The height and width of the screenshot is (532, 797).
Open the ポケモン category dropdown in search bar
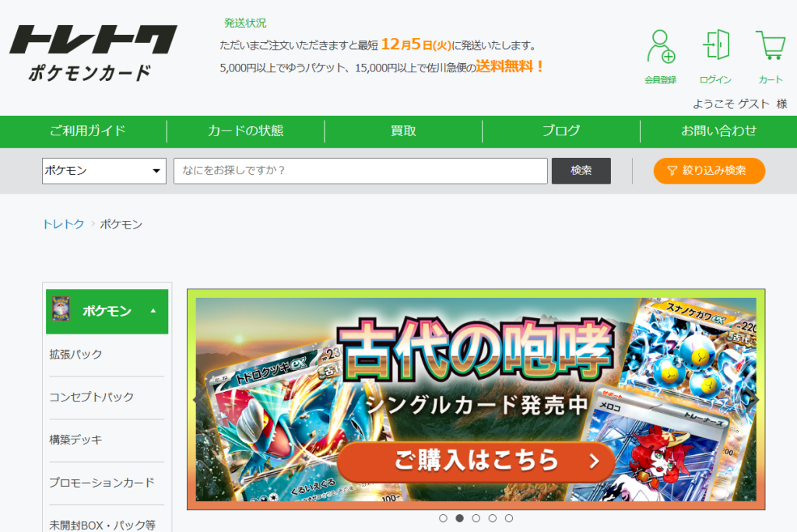coord(104,171)
